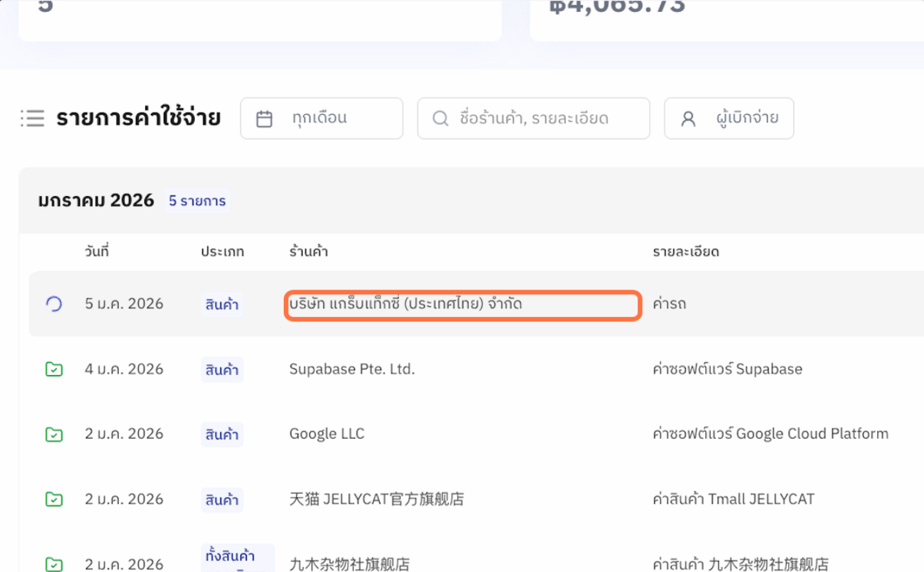Expand the มกราคม 2026 section header
The height and width of the screenshot is (572, 924).
coord(97,200)
